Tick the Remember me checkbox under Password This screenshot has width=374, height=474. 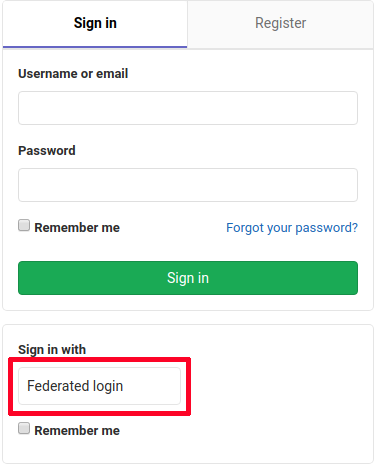click(24, 225)
